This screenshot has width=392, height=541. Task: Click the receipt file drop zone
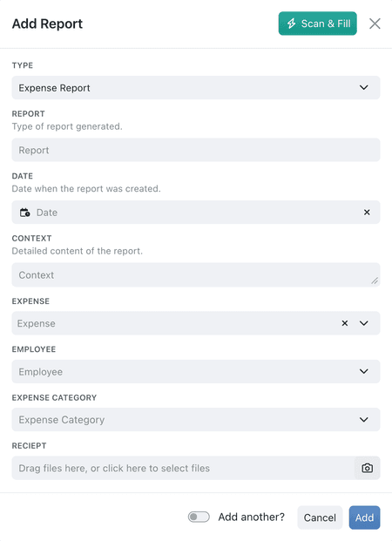pyautogui.click(x=183, y=468)
